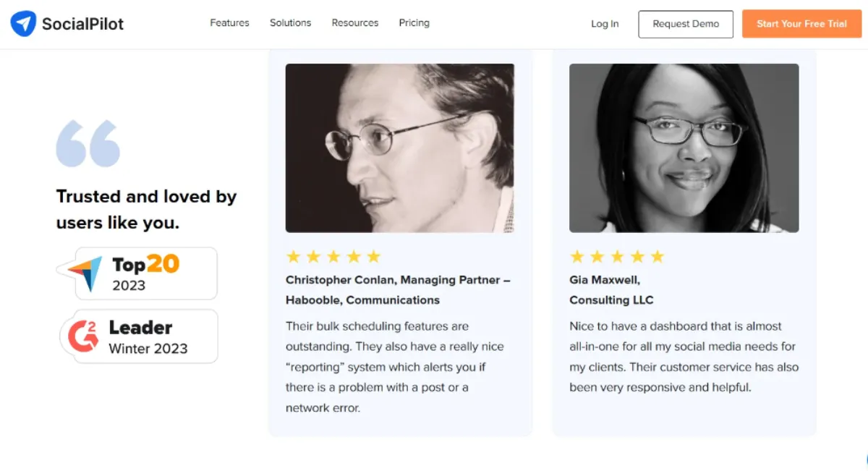This screenshot has width=868, height=471.
Task: Click the large blue quotation mark icon
Action: 88,143
